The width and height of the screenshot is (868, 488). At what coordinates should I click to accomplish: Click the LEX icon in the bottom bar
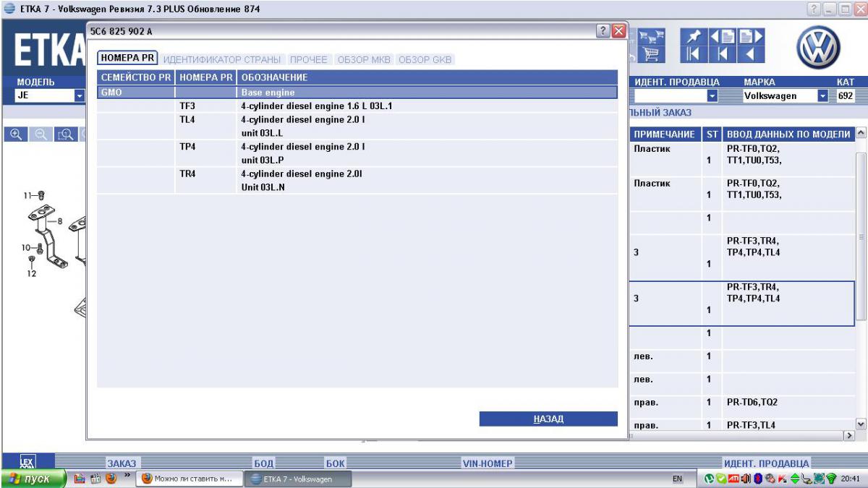point(26,462)
